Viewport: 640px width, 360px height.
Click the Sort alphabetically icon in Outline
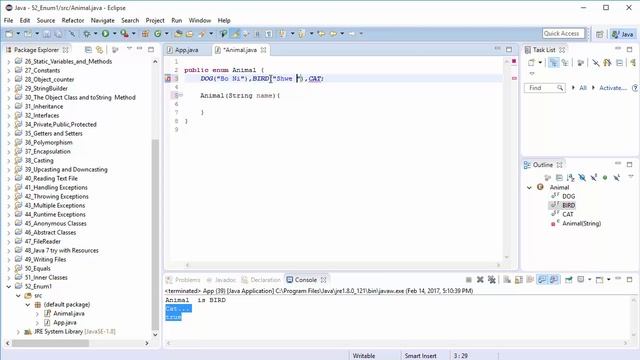coord(571,177)
